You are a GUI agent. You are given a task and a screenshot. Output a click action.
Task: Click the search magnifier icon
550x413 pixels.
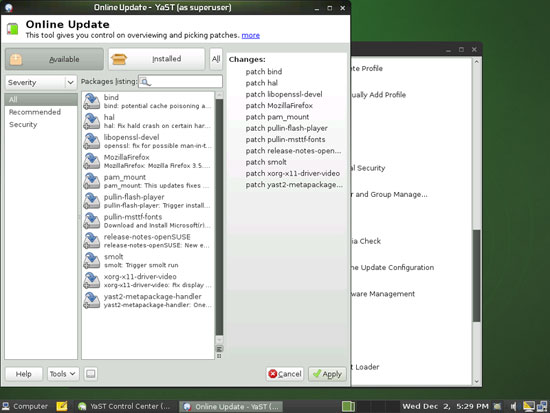pos(145,82)
